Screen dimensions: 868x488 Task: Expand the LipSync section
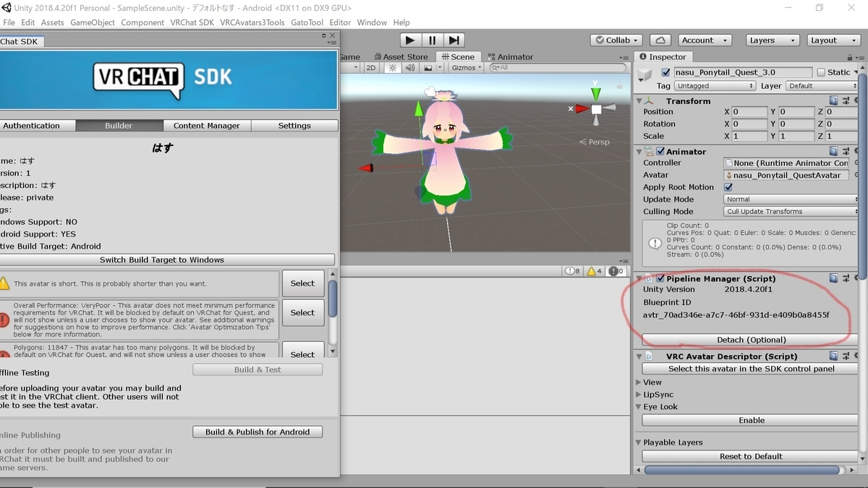click(638, 395)
